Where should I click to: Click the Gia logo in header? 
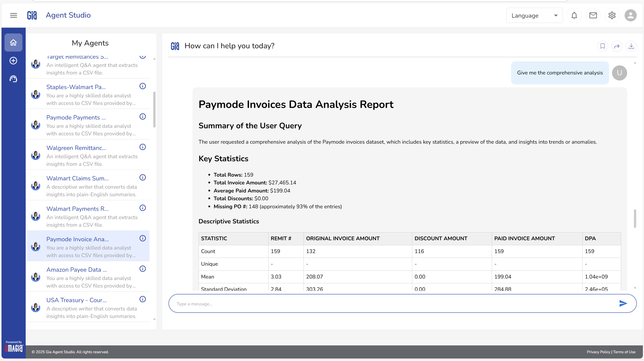tap(32, 15)
